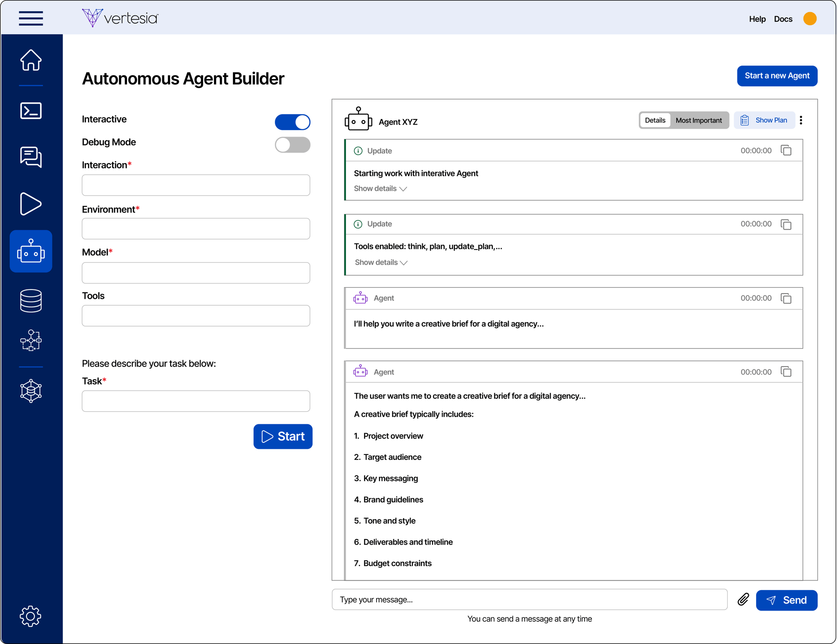
Task: Focus the Tools input field
Action: (x=196, y=315)
